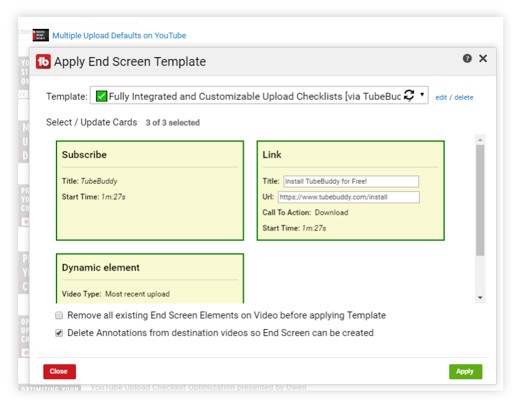The width and height of the screenshot is (532, 410).
Task: Uncheck Delete Annotations from destination videos
Action: click(x=59, y=333)
